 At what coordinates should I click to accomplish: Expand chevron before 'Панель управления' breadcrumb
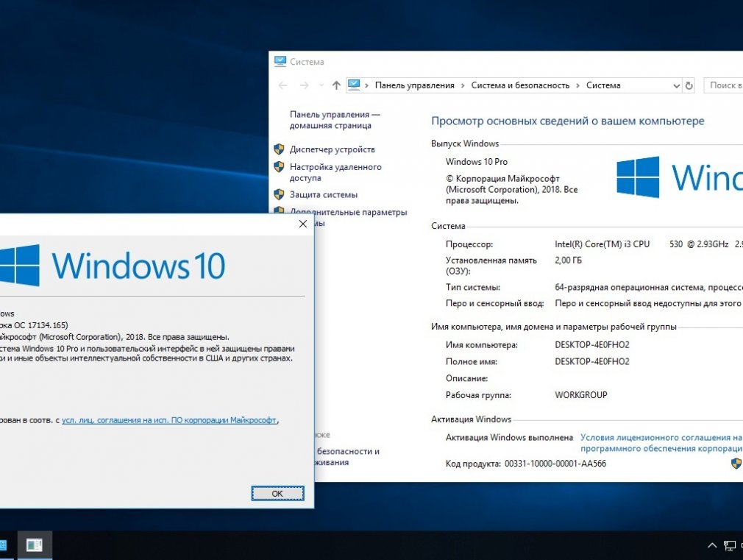367,86
